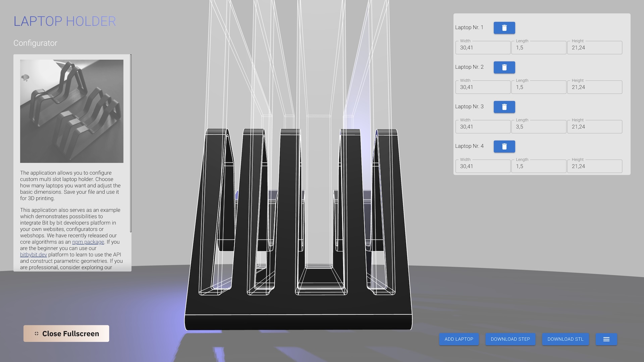Download the STL file
The image size is (644, 362).
565,339
